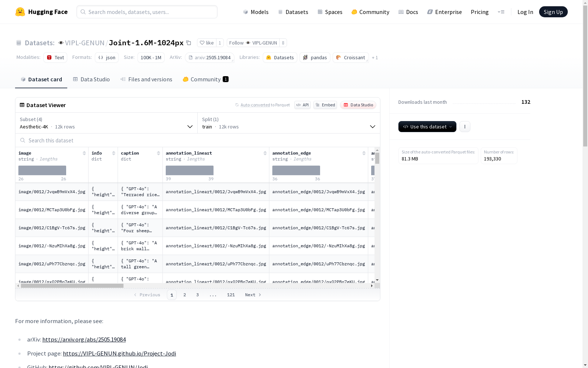
Task: Follow VIPL-GENUN organization
Action: coord(253,43)
